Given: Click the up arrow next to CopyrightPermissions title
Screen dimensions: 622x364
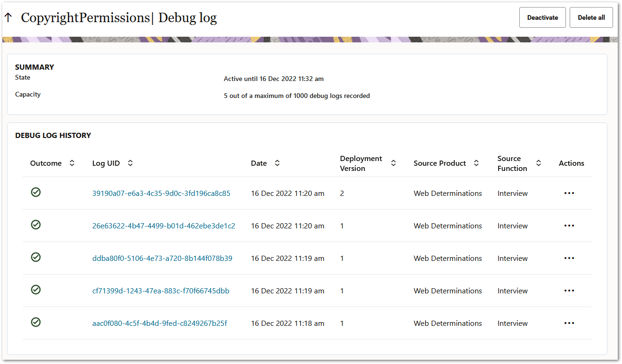Looking at the screenshot, I should [8, 17].
